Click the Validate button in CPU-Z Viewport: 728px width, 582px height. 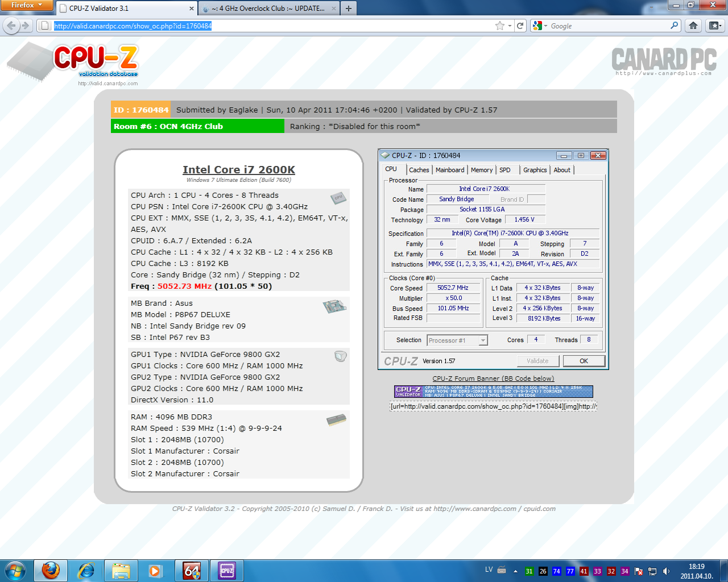[538, 361]
